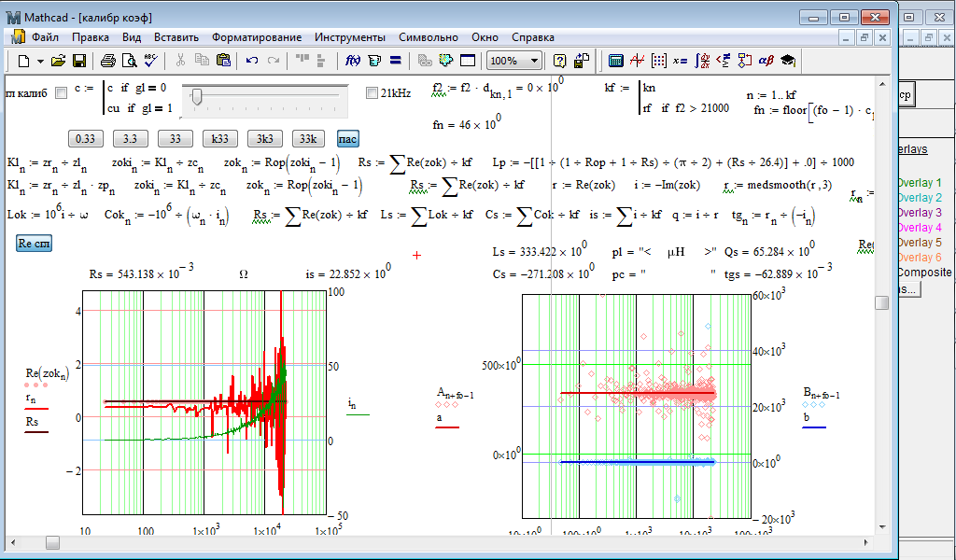Click the Insert Function f(x) icon
Screen dimensions: 956x560
[353, 61]
